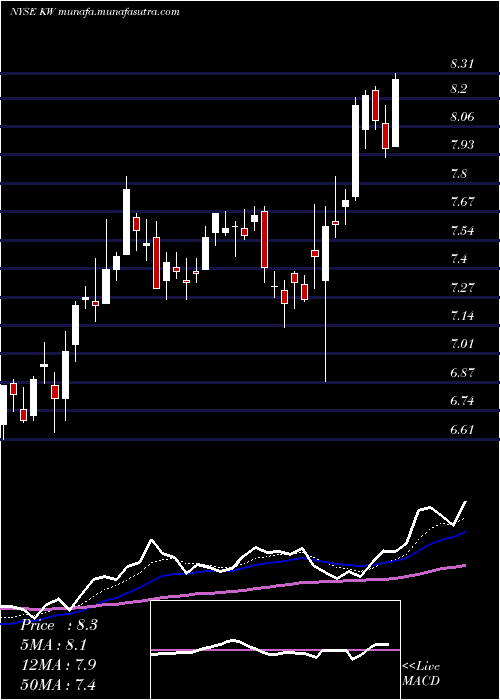Click the 8.06 price axis label

(462, 117)
